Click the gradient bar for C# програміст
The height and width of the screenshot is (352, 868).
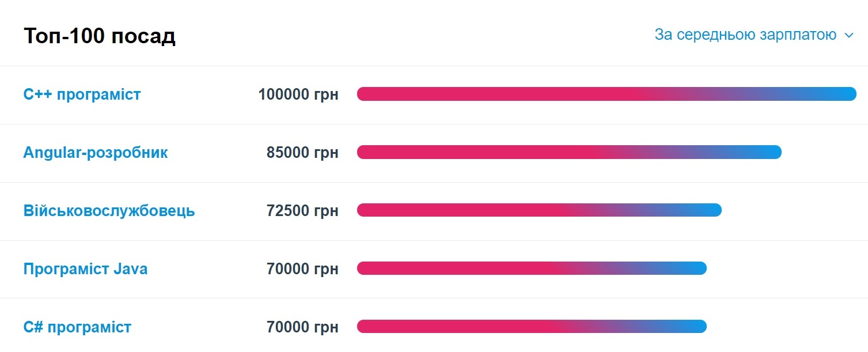click(531, 326)
